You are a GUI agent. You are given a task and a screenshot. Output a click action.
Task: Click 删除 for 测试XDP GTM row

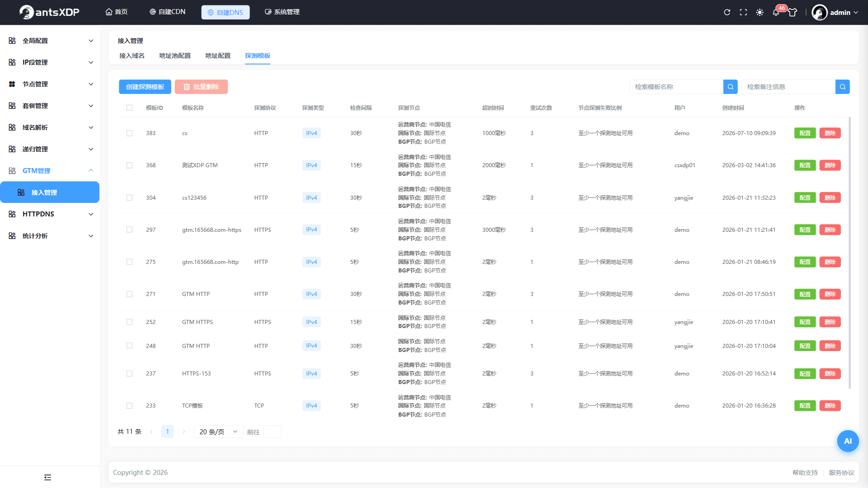pos(830,165)
